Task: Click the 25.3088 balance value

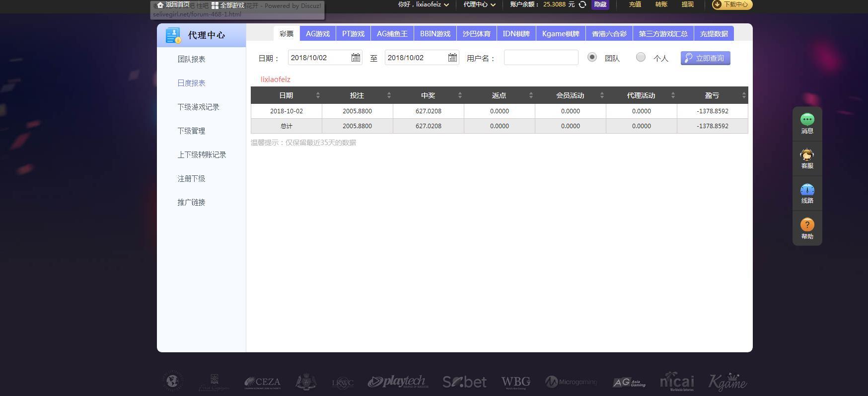Action: click(x=554, y=4)
